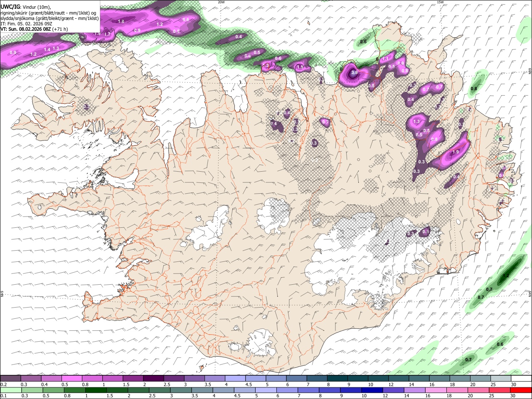Pick the darkest purple swatch labeled 2
The image size is (532, 399).
pyautogui.click(x=153, y=378)
